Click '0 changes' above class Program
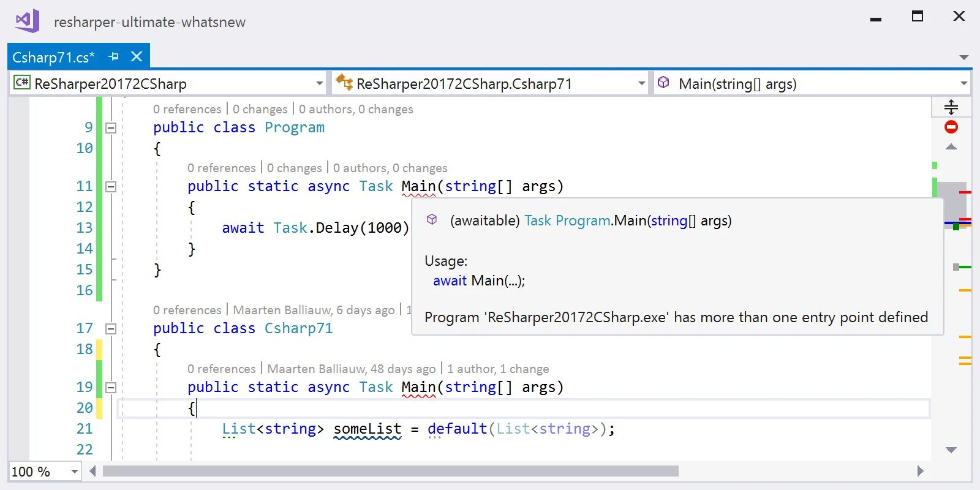The height and width of the screenshot is (490, 980). pos(260,109)
